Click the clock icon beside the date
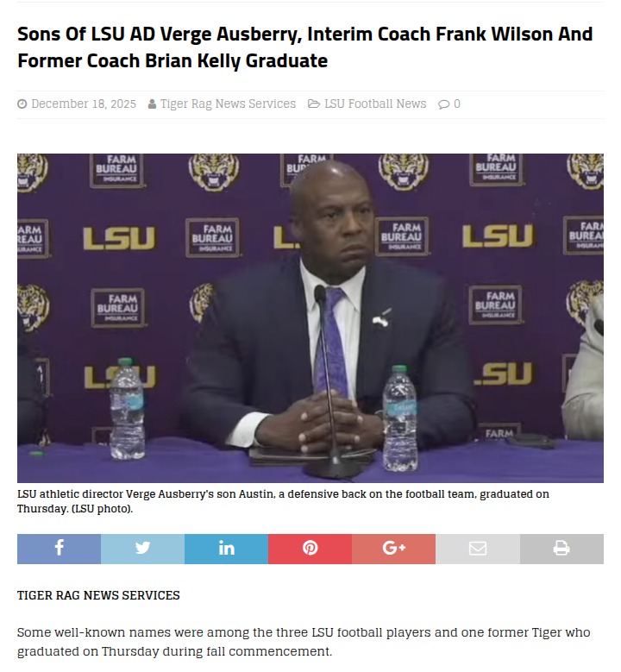Image resolution: width=621 pixels, height=672 pixels. [22, 104]
